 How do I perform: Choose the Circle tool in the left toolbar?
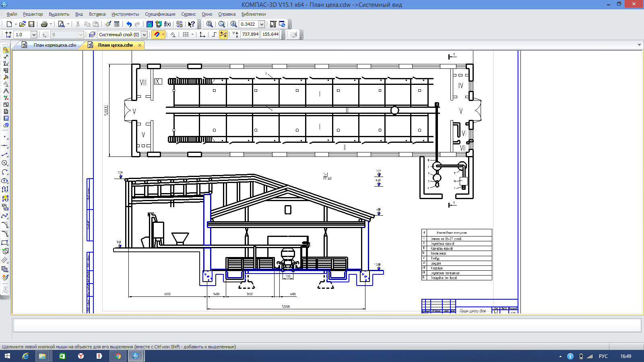click(5, 163)
